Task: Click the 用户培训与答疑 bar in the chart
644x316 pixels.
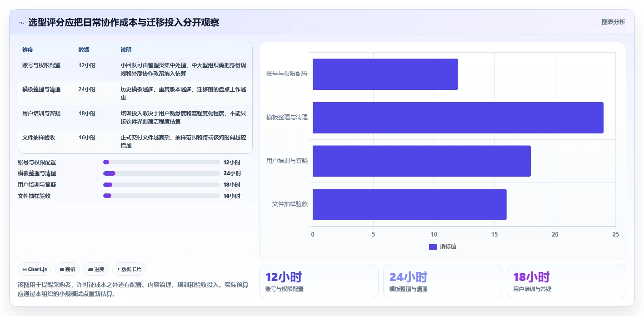Action: (x=422, y=161)
